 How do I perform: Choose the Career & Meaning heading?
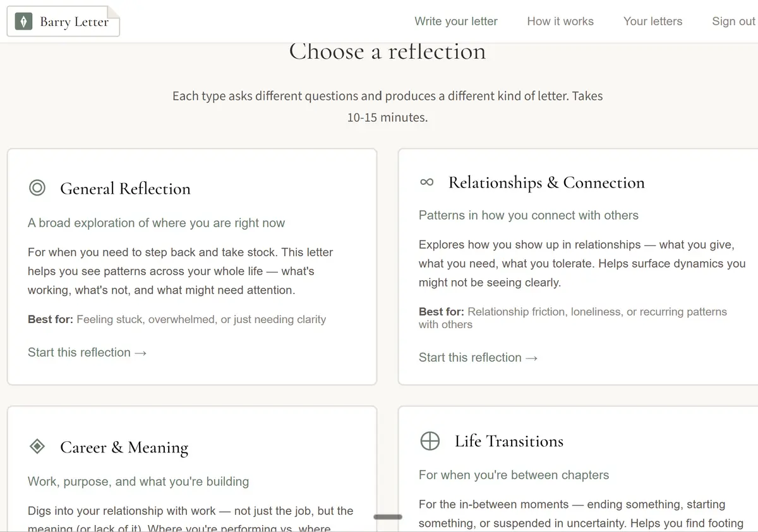[x=124, y=447]
